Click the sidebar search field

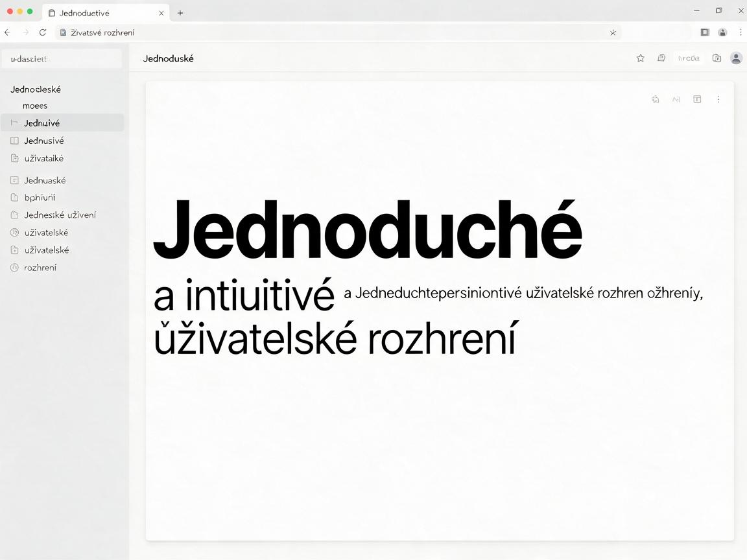pos(62,59)
